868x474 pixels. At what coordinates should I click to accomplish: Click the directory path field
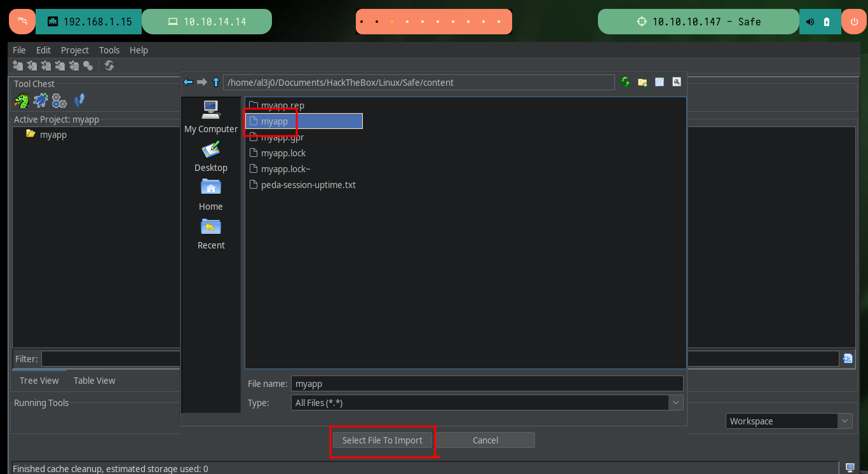point(419,83)
